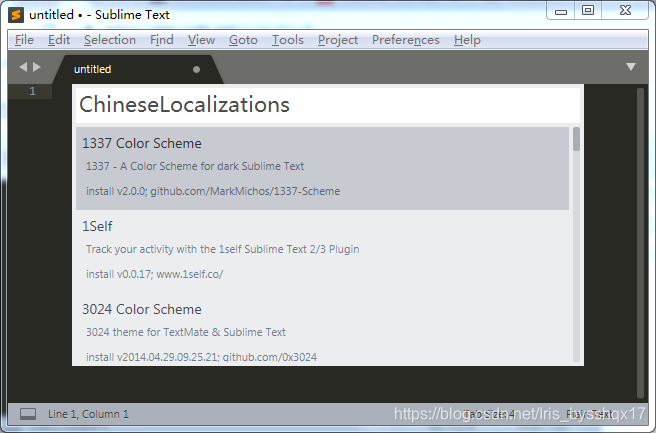
Task: Select the untitled tab
Action: pos(137,69)
